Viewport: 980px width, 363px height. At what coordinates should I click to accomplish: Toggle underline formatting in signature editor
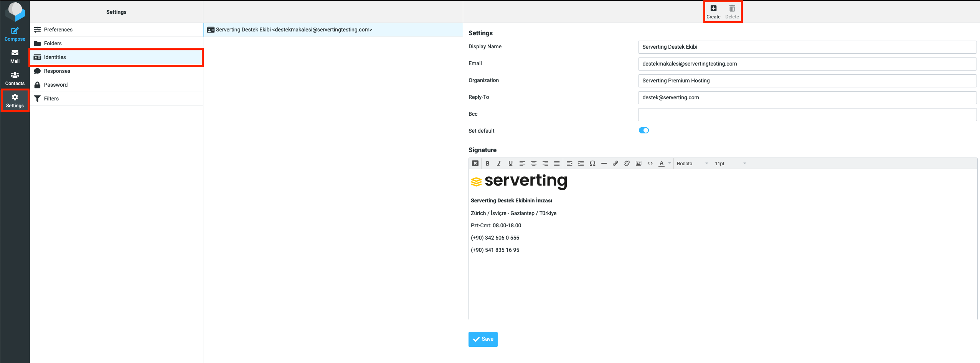[x=510, y=163]
